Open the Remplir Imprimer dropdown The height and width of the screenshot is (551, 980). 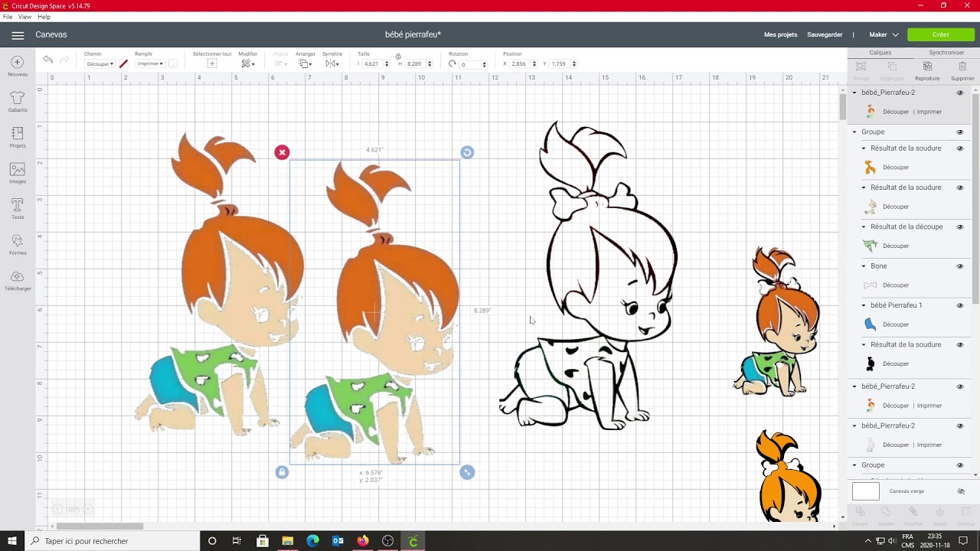click(x=150, y=64)
